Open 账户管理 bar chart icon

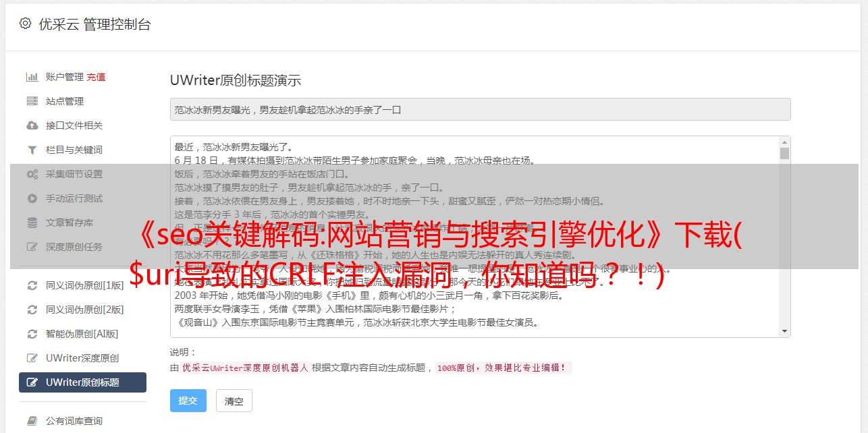[32, 77]
